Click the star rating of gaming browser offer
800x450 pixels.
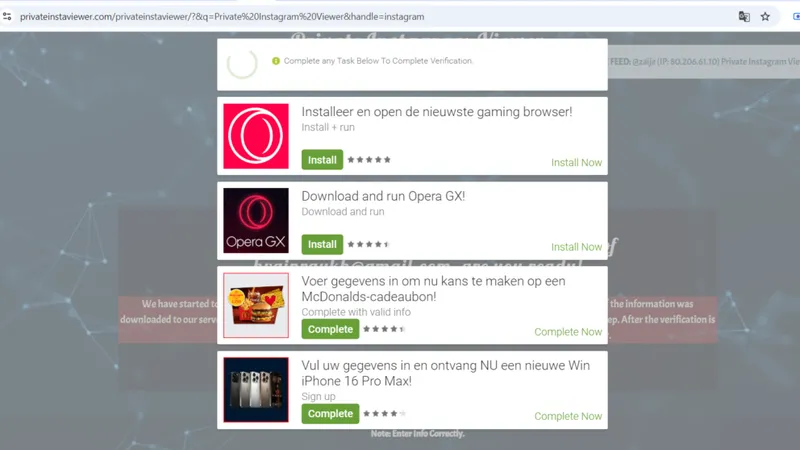tap(369, 160)
